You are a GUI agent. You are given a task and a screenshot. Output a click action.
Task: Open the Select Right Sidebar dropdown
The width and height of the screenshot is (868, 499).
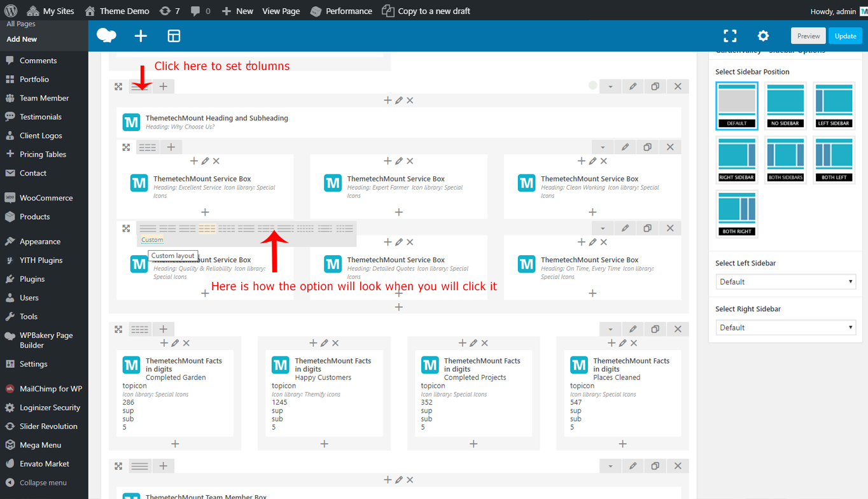pyautogui.click(x=785, y=327)
